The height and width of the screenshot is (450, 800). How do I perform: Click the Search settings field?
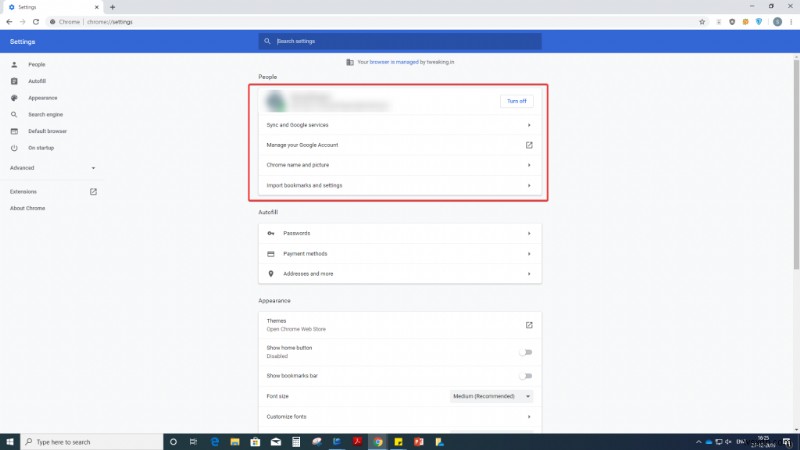400,41
